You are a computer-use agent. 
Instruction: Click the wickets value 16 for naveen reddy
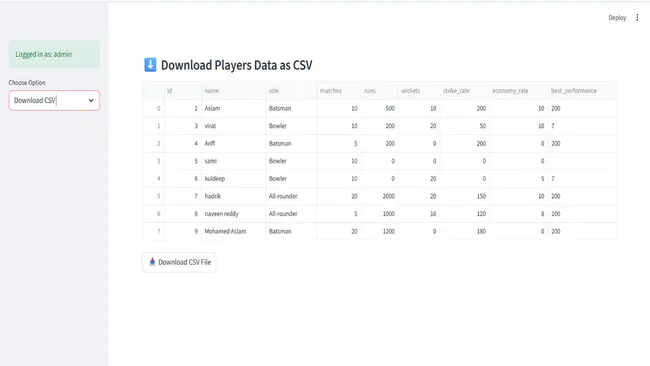tap(419, 214)
